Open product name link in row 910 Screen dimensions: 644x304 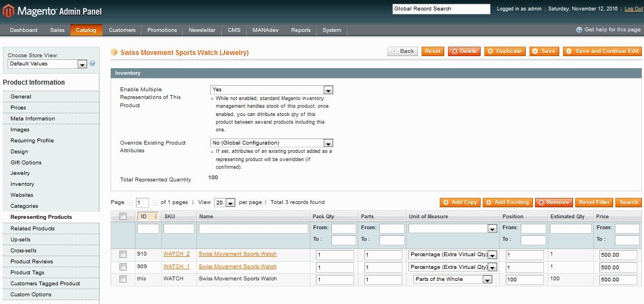tap(238, 254)
